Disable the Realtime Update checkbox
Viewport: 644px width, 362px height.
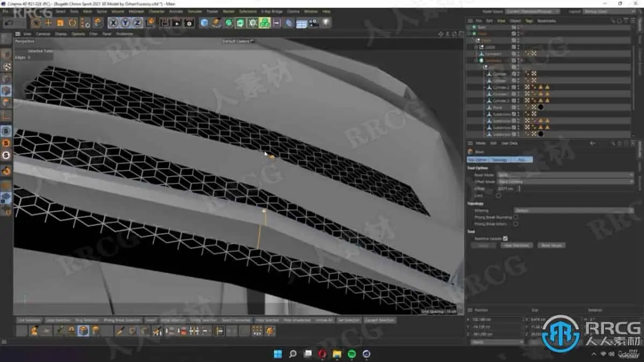pyautogui.click(x=506, y=239)
